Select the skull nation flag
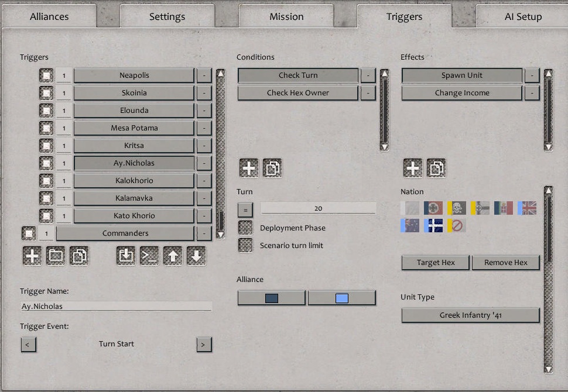This screenshot has width=568, height=392. 457,208
